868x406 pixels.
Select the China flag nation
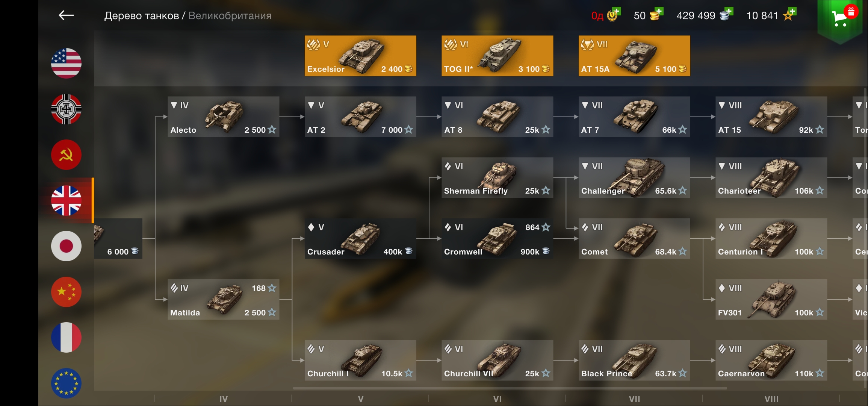tap(66, 292)
